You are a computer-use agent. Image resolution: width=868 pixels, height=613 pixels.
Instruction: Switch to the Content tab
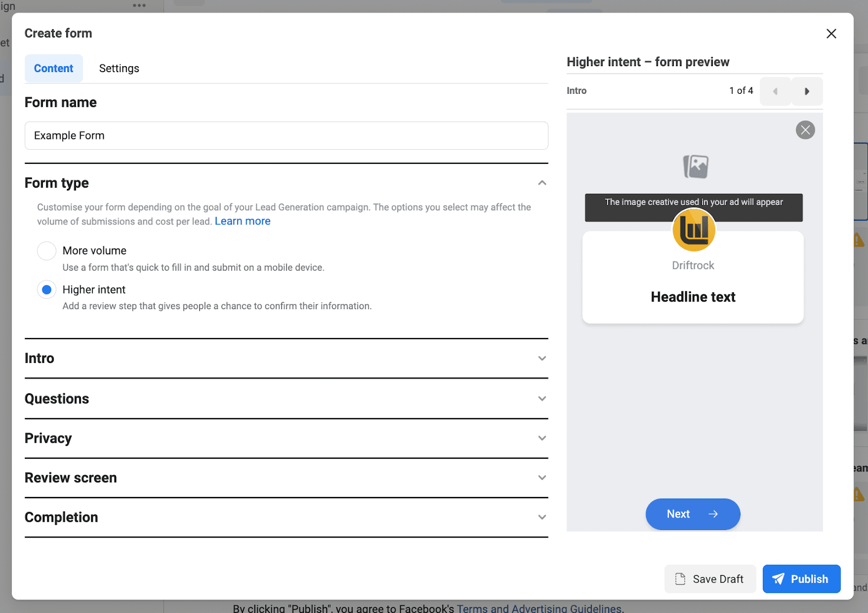[54, 68]
